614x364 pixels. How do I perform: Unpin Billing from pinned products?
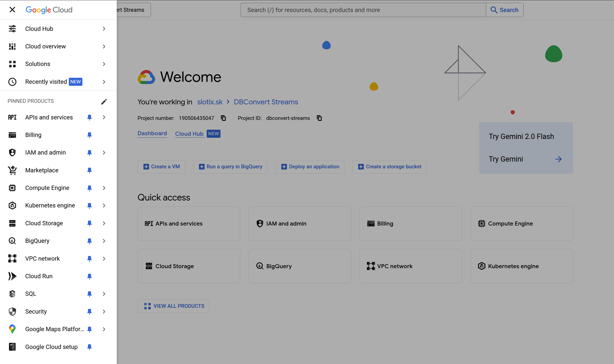(89, 135)
